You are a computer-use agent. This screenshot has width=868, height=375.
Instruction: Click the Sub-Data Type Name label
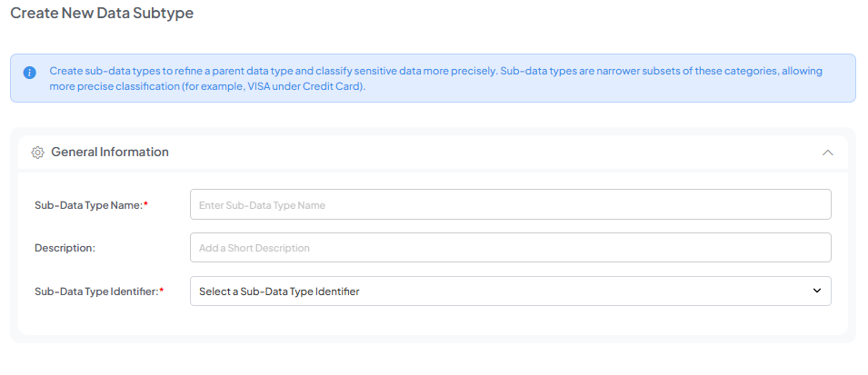click(x=87, y=205)
